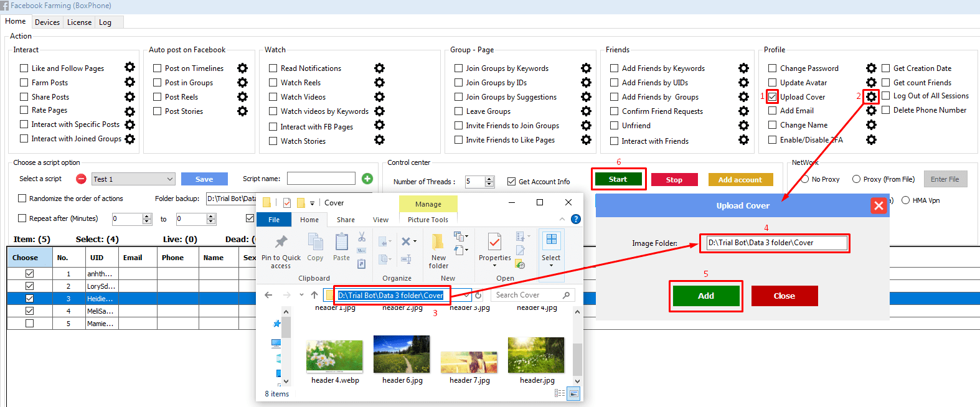Open settings gear for Change Password

pyautogui.click(x=871, y=68)
